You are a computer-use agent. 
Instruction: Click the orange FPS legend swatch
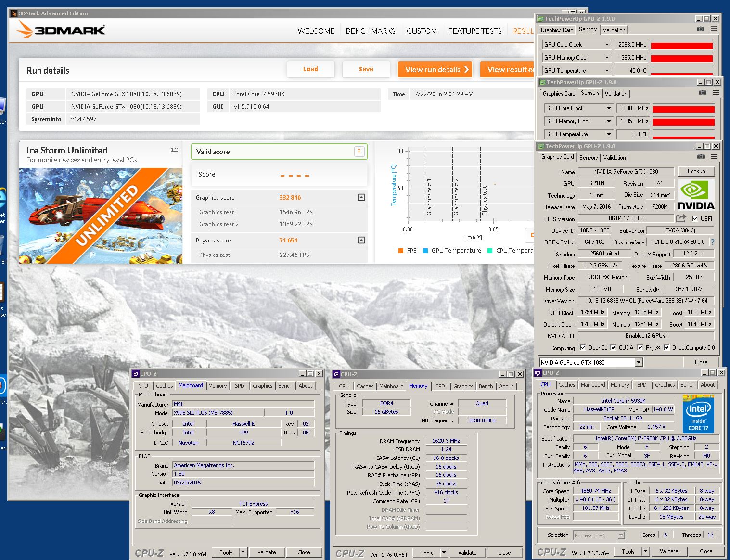(401, 250)
